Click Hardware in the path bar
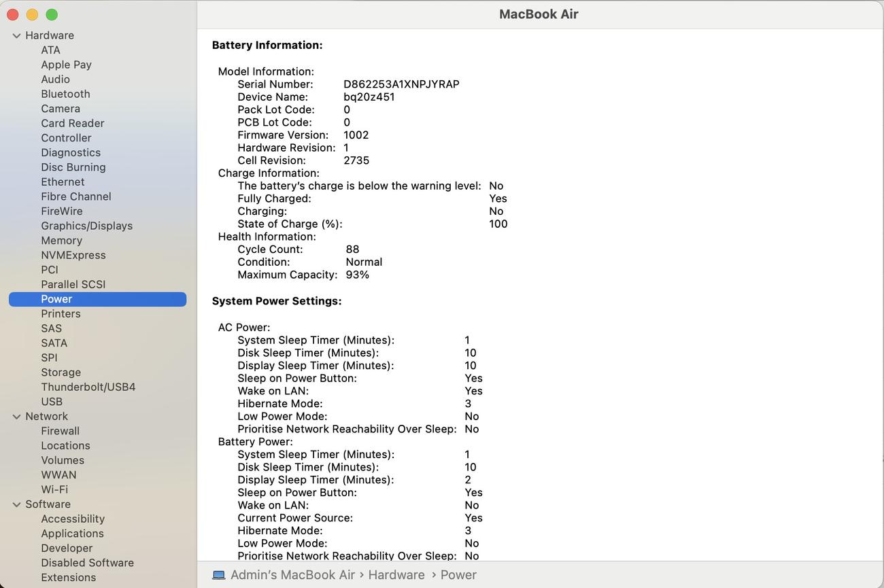This screenshot has width=884, height=588. pyautogui.click(x=396, y=575)
